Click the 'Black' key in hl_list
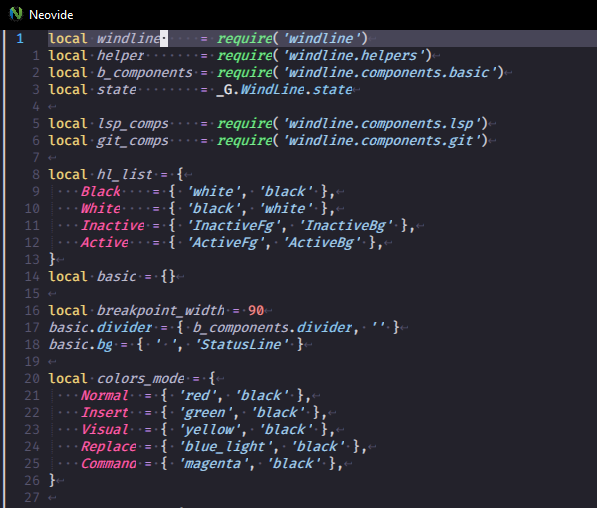This screenshot has height=508, width=597. [x=101, y=192]
